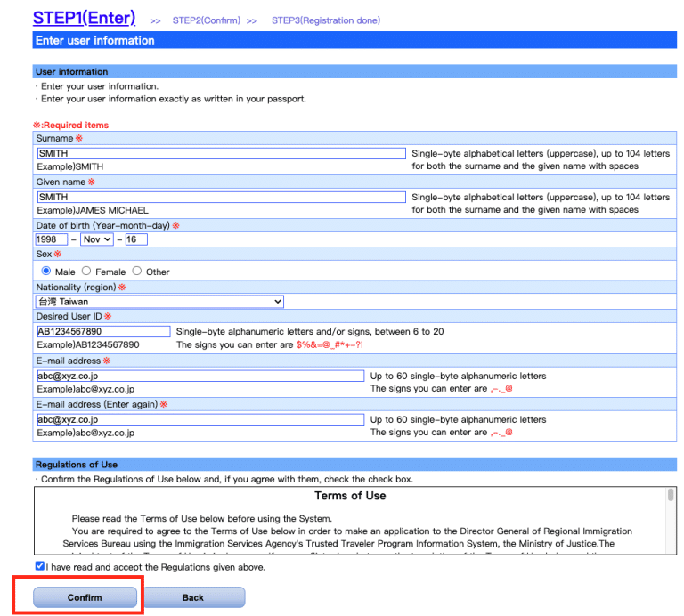Click the Given name text field
The image size is (684, 616).
point(220,197)
